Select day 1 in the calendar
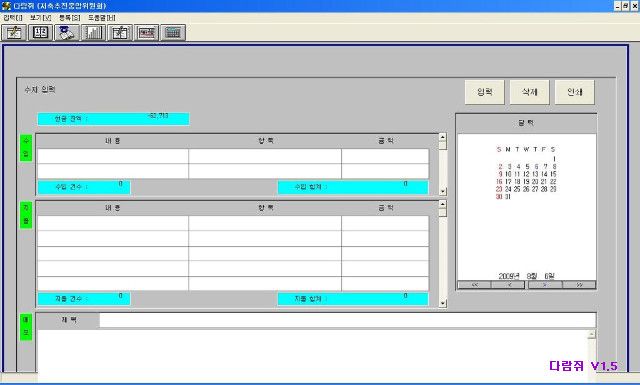Screen dimensions: 640x385 click(x=553, y=159)
